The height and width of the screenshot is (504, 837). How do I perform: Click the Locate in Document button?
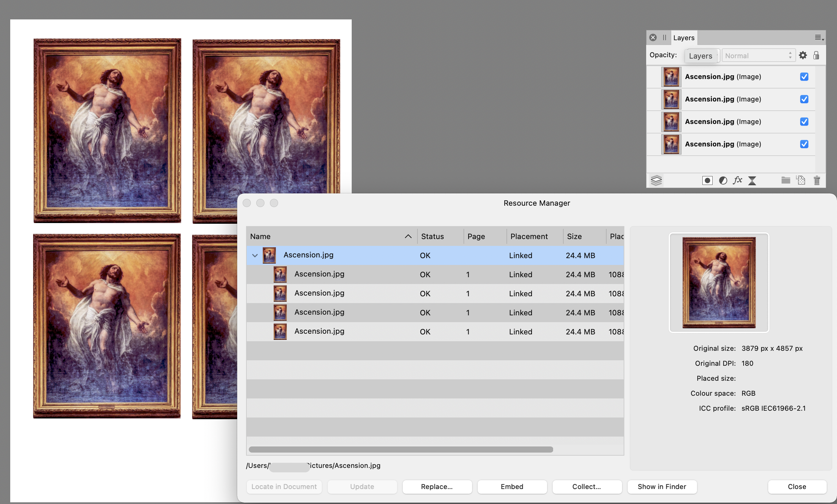[x=284, y=487]
